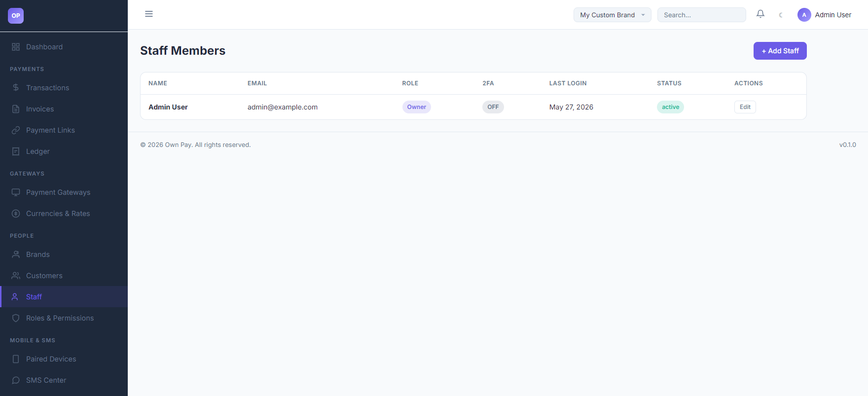868x396 pixels.
Task: Click the hamburger menu icon
Action: 148,14
